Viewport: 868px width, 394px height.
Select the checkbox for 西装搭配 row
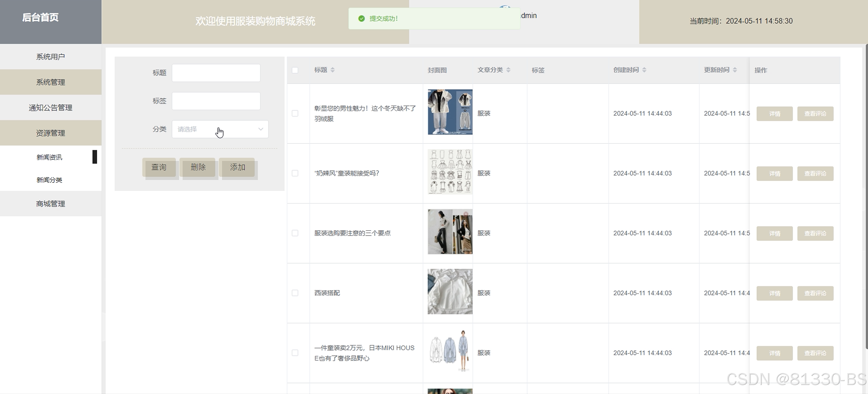pos(295,293)
